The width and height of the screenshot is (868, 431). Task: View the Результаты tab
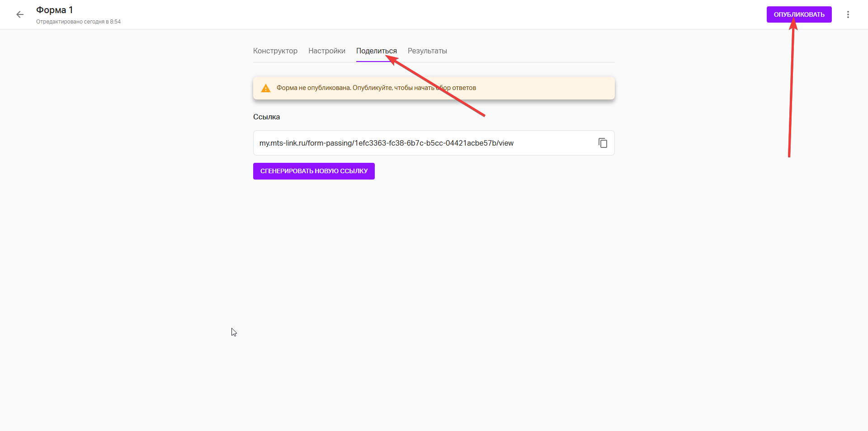[x=427, y=51]
